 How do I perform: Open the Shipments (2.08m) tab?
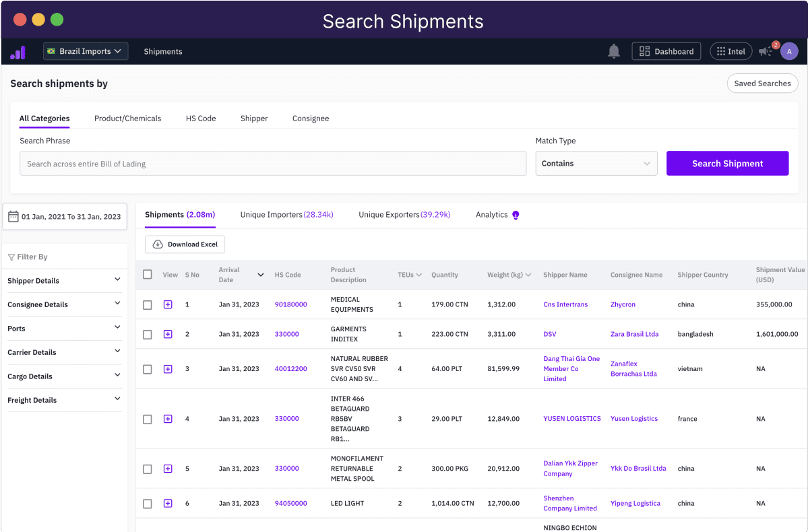180,215
